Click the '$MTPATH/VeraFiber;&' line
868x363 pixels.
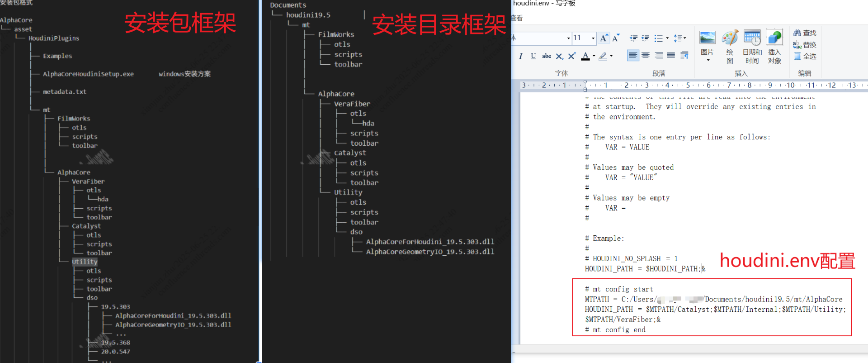pos(623,320)
